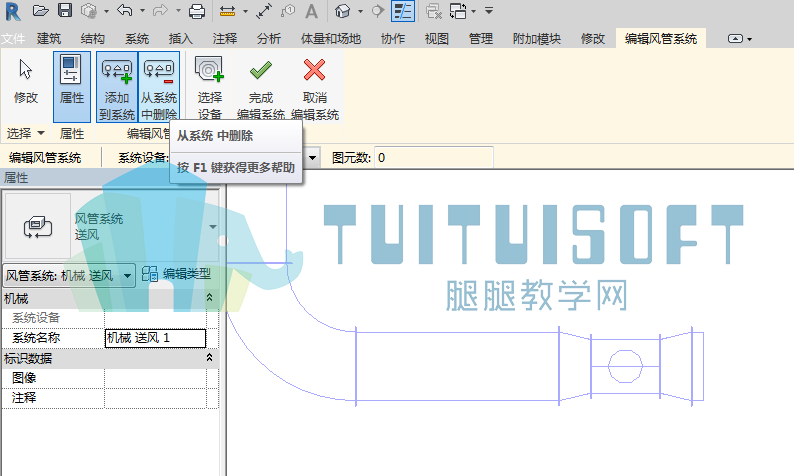Image resolution: width=794 pixels, height=476 pixels.
Task: Switch to the 视图 ribbon tab
Action: 437,38
